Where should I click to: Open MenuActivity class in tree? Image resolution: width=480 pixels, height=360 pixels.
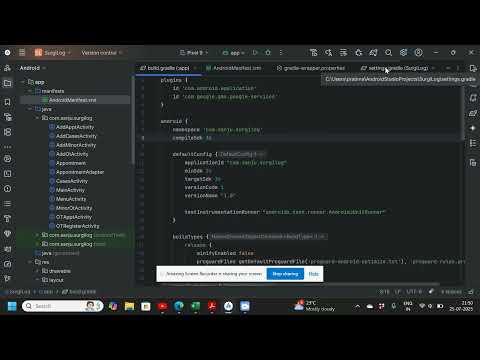point(71,199)
